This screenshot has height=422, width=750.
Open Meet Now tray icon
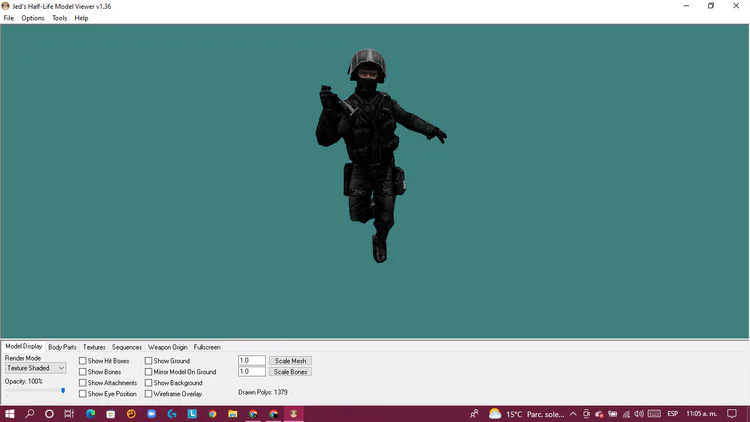click(x=586, y=414)
